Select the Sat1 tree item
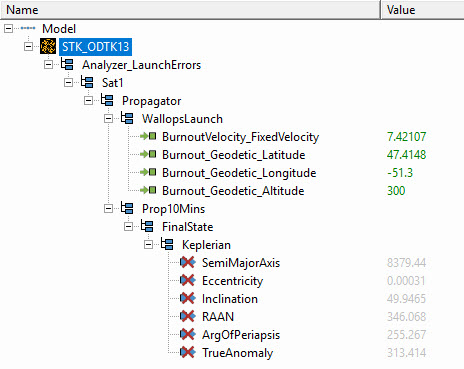464x369 pixels. coord(113,83)
